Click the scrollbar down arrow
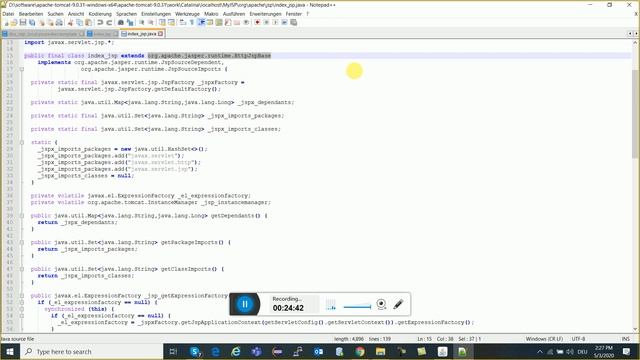 (x=635, y=329)
